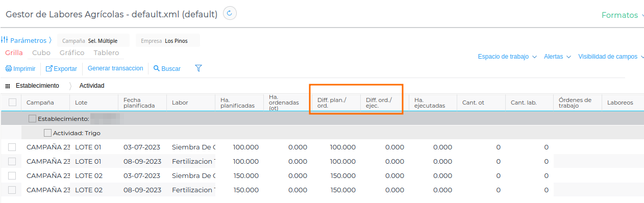This screenshot has height=203, width=644.
Task: Click Cant. lab. value 0 in last row
Action: [x=546, y=190]
